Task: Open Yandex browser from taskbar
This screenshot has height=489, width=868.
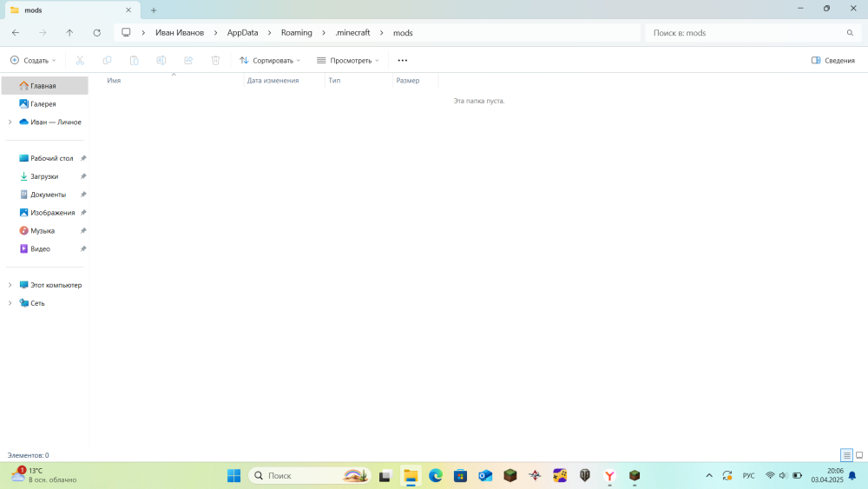Action: 609,476
